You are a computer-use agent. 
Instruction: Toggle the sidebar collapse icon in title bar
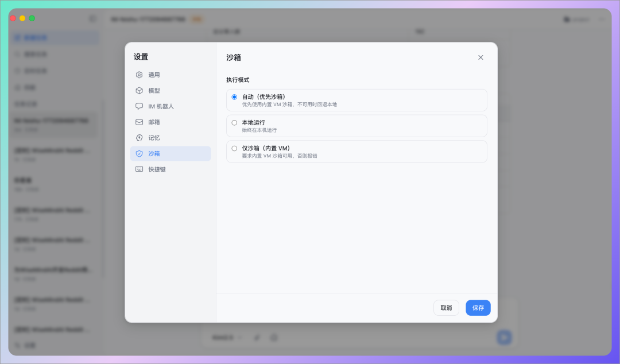coord(92,19)
